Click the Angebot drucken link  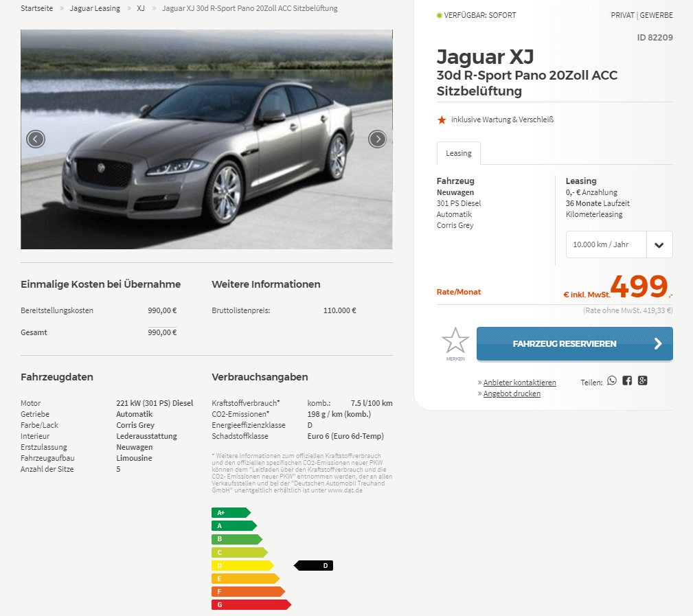click(x=512, y=393)
